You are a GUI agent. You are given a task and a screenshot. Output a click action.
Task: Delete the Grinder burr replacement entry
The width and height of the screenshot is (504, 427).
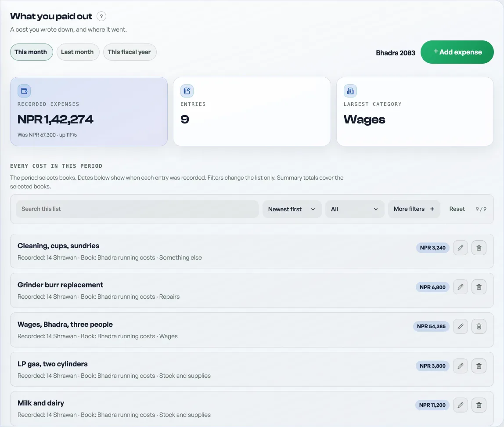tap(479, 287)
